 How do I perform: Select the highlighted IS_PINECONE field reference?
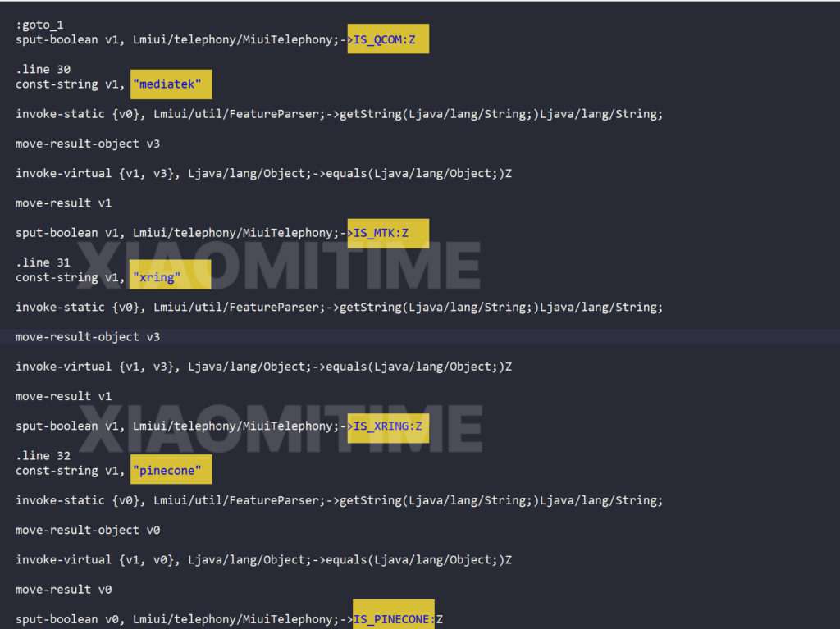392,619
